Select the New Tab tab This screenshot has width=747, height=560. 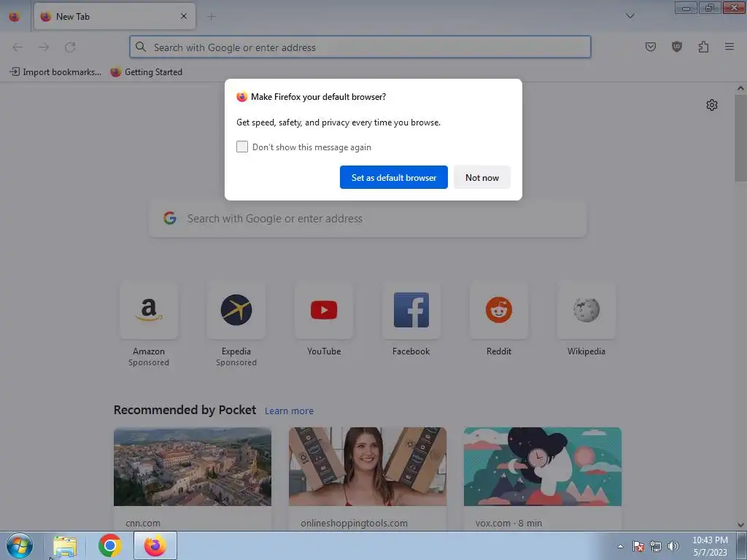(x=115, y=16)
